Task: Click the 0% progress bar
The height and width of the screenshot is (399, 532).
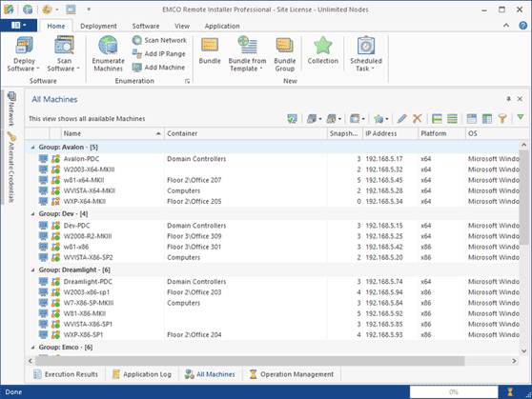Action: click(x=453, y=392)
